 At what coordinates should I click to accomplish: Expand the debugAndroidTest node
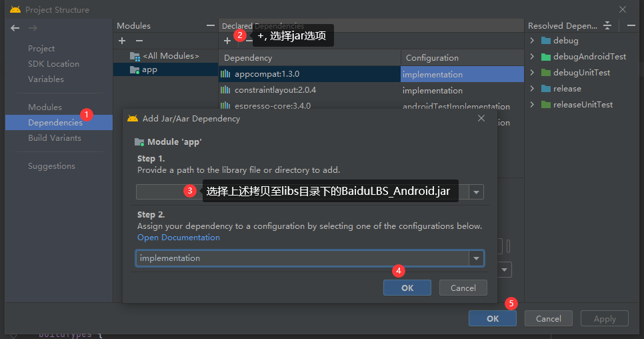pyautogui.click(x=532, y=56)
